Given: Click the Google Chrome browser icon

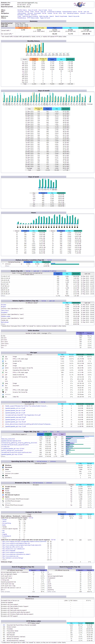Looking at the screenshot, I should point(3,487).
